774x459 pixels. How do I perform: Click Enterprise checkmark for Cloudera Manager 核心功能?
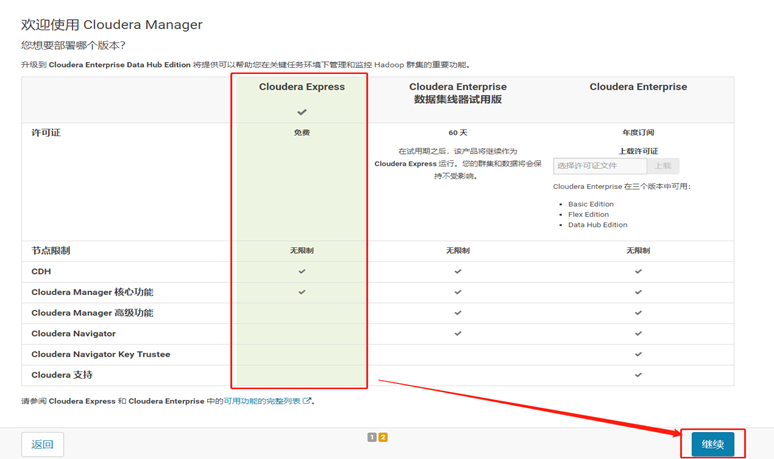click(638, 292)
